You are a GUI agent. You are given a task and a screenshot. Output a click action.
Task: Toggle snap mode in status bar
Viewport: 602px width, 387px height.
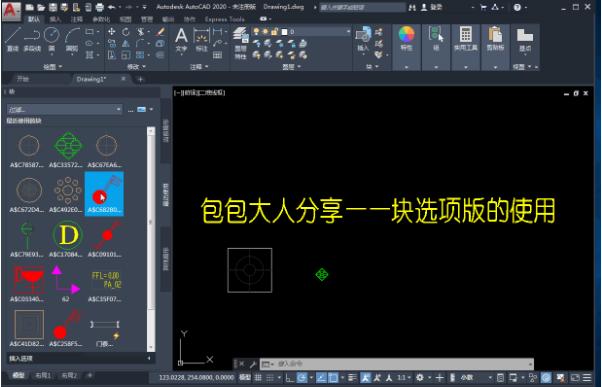coord(270,378)
